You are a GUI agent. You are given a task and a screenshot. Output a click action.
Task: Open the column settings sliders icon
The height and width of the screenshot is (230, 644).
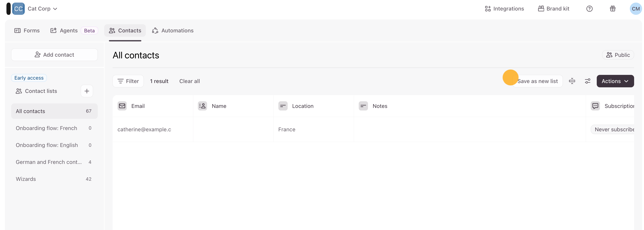click(x=588, y=81)
